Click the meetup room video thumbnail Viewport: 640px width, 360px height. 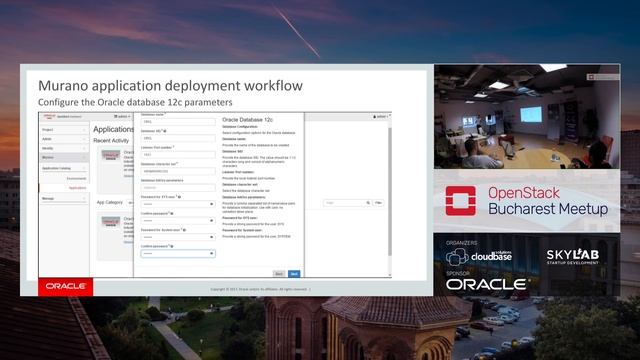click(527, 117)
